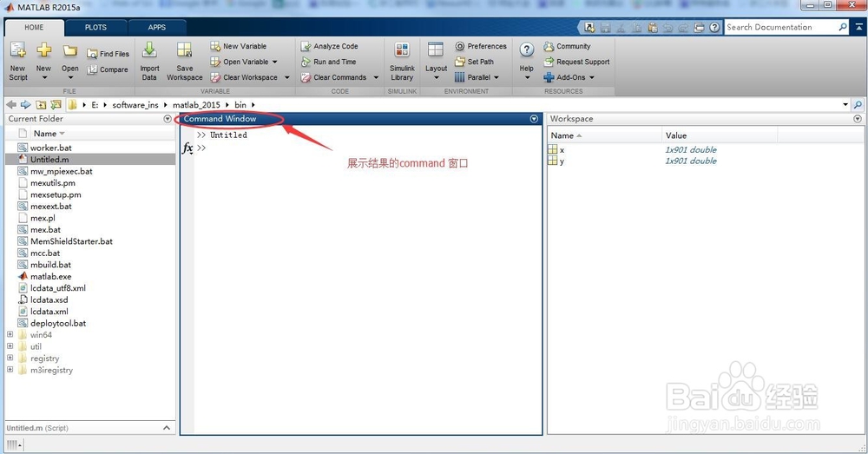Screen dimensions: 868x454
Task: Open Workspace panel actions menu
Action: pos(858,119)
